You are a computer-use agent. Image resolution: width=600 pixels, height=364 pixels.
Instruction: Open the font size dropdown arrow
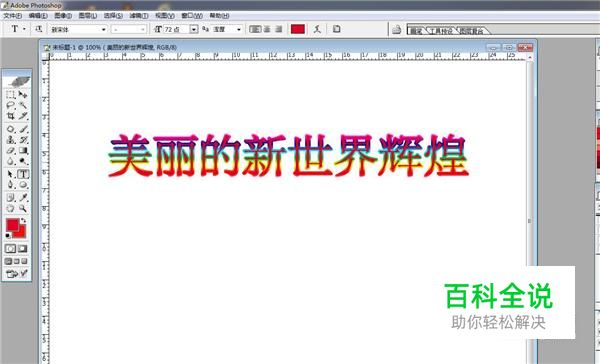coord(194,29)
